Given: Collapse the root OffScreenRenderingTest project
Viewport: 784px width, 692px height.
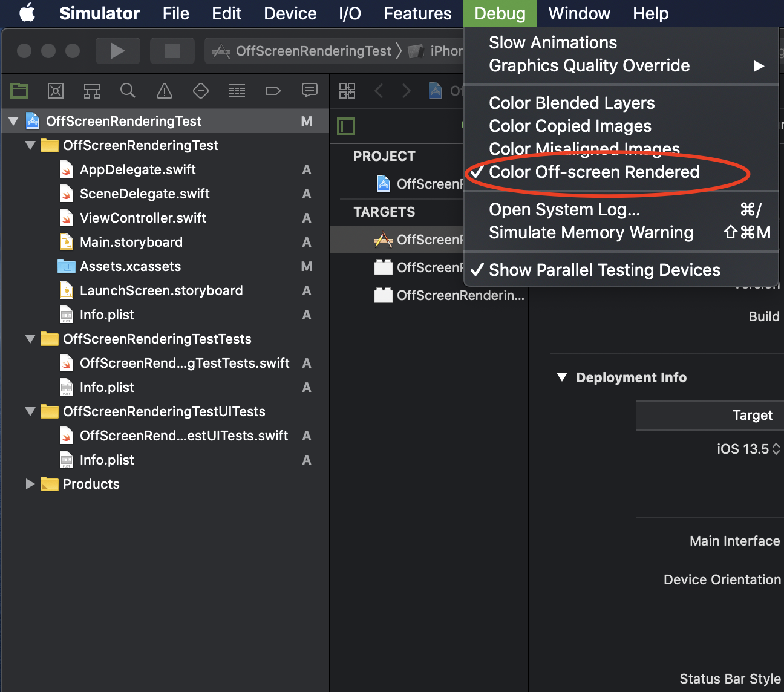Looking at the screenshot, I should [x=13, y=121].
